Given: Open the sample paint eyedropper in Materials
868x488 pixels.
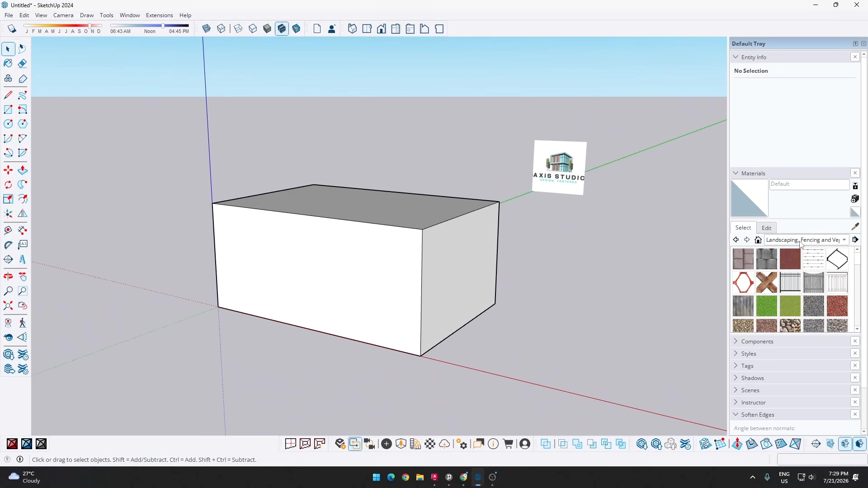Looking at the screenshot, I should 855,227.
